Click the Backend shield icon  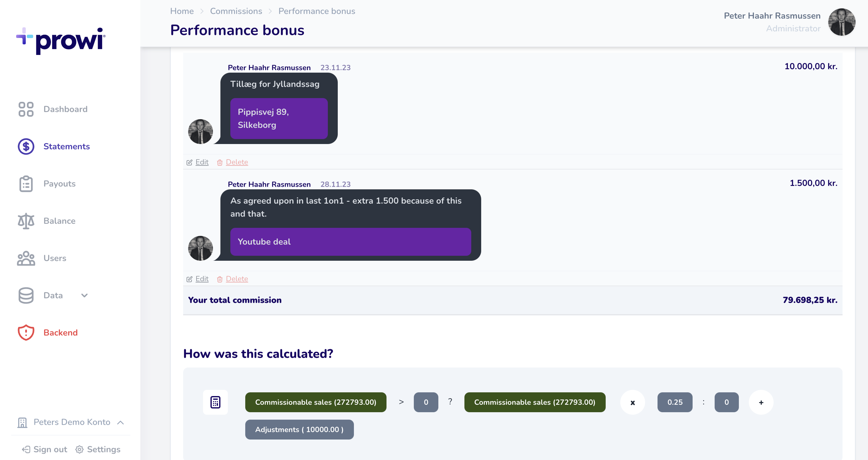[25, 332]
